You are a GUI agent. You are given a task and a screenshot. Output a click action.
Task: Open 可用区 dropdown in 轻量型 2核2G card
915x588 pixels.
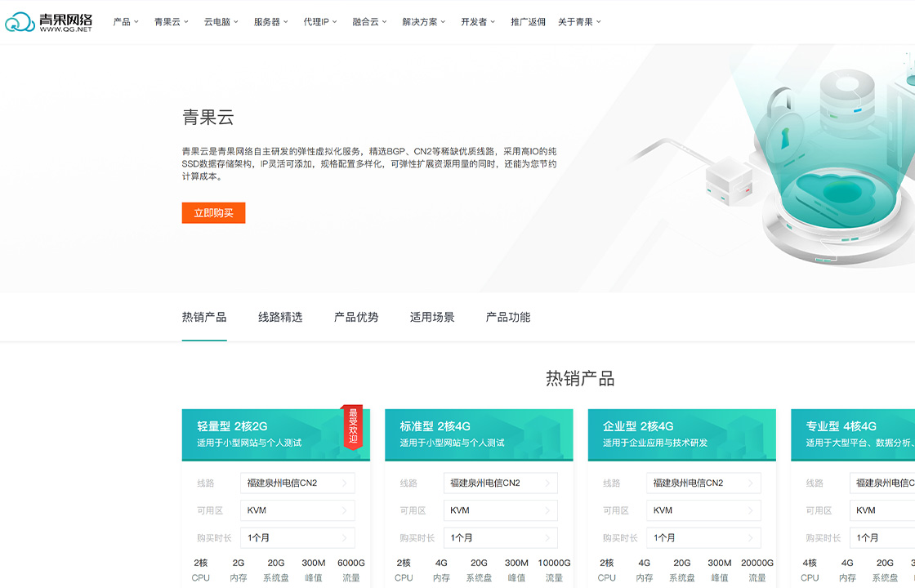297,510
